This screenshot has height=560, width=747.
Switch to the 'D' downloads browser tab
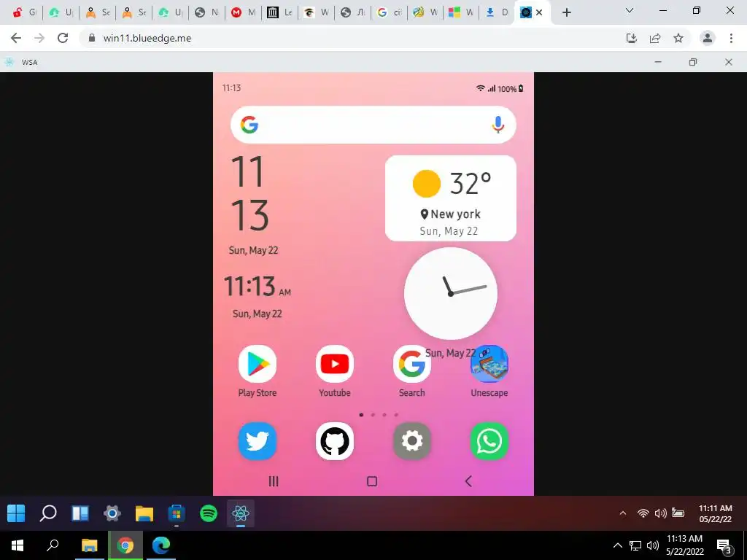497,12
